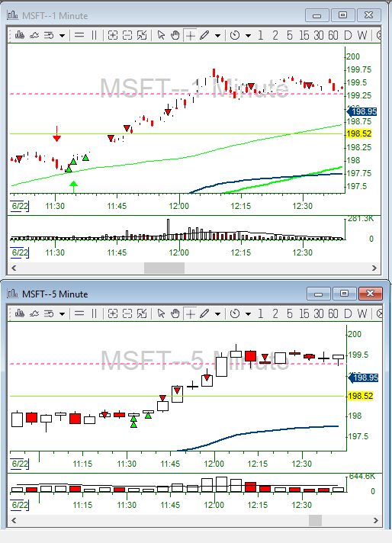Open chart type icon in 1 Minute window
This screenshot has width=392, height=543.
click(x=20, y=35)
